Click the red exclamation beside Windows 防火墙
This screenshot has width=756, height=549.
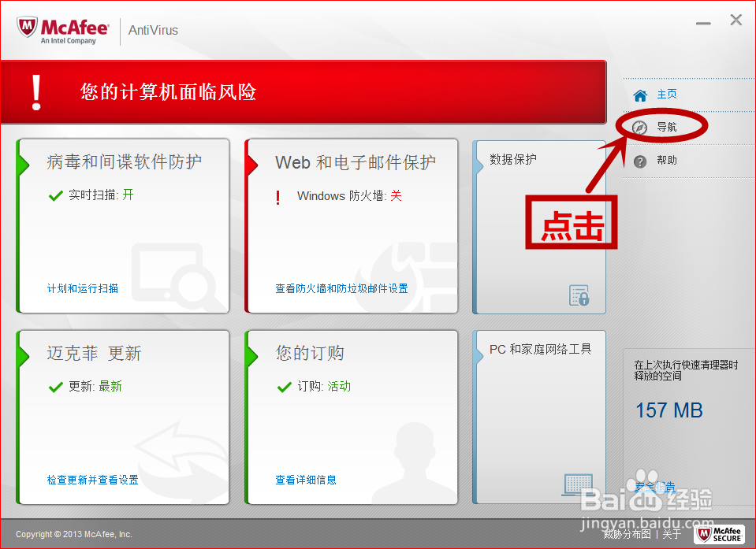pos(277,198)
